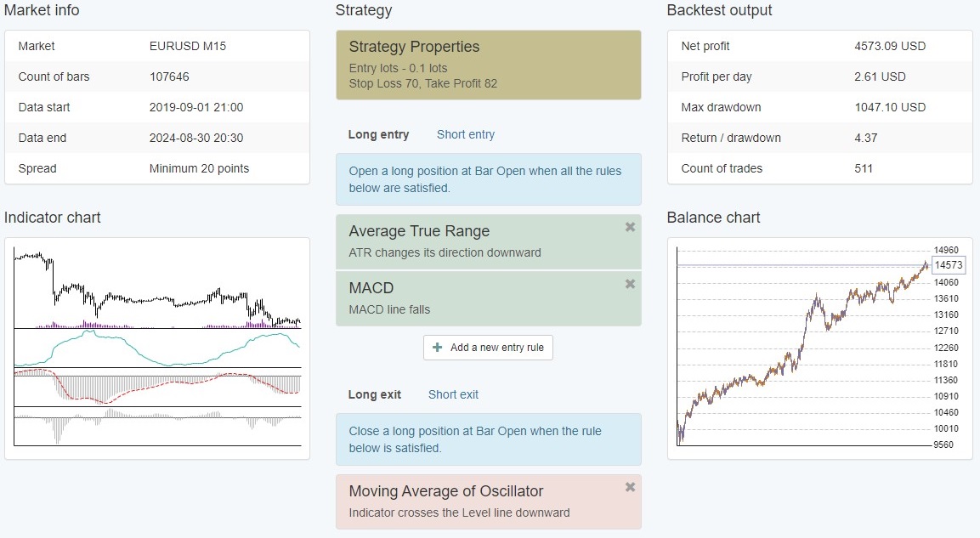Edit the Moving Average of Oscillator exit rule

pos(476,501)
